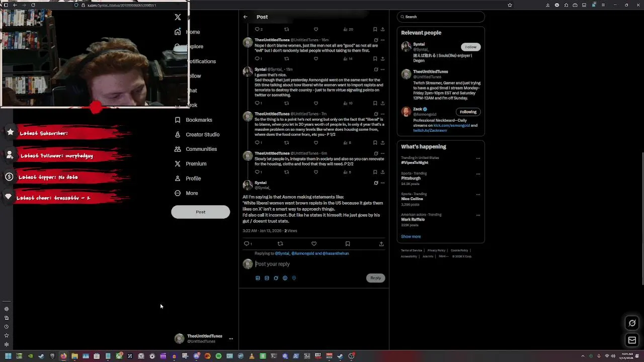Open trending topic Mark Ruffalo
644x362 pixels.
pos(413,220)
